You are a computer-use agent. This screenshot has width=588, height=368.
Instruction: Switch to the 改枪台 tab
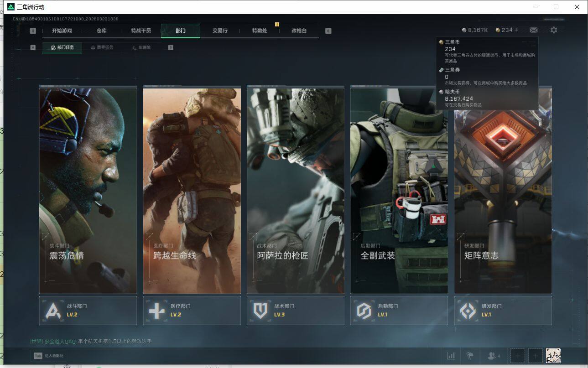(299, 31)
